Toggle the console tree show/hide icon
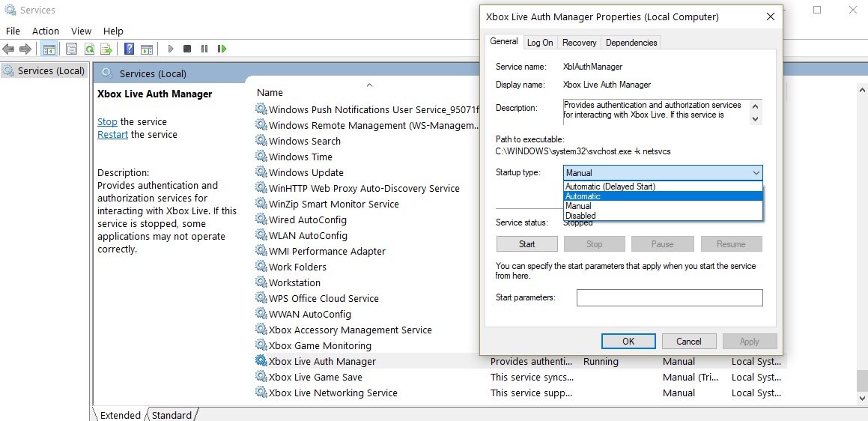The image size is (868, 421). click(49, 49)
